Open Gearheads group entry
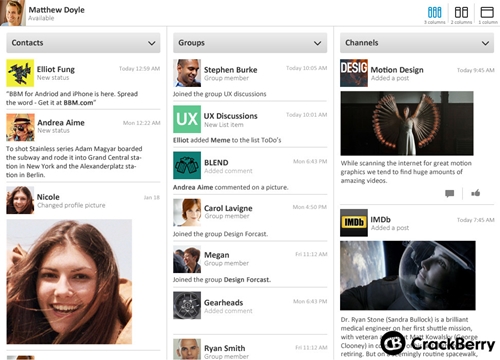The width and height of the screenshot is (500, 360). 250,306
